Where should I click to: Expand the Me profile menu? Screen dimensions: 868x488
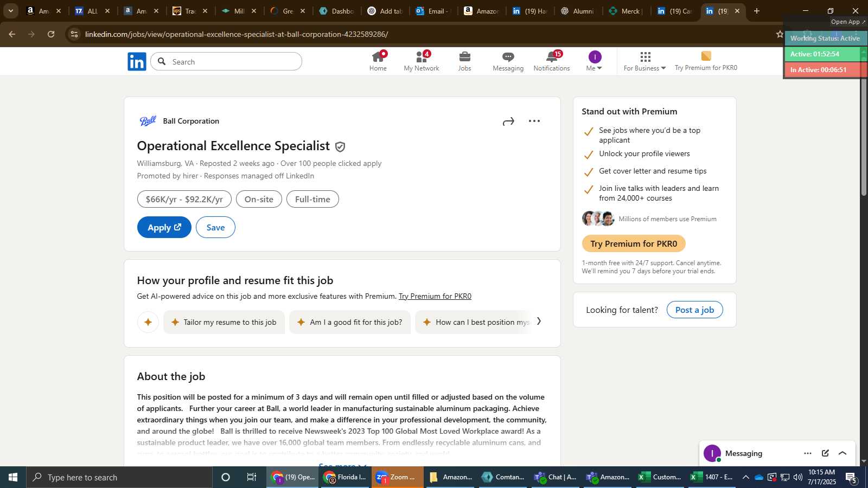595,61
